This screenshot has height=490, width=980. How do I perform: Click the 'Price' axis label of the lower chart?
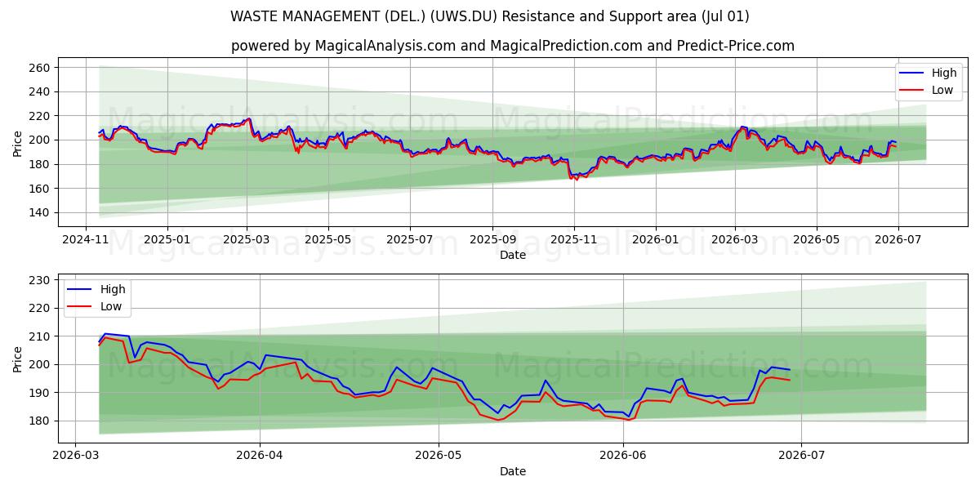tap(18, 359)
